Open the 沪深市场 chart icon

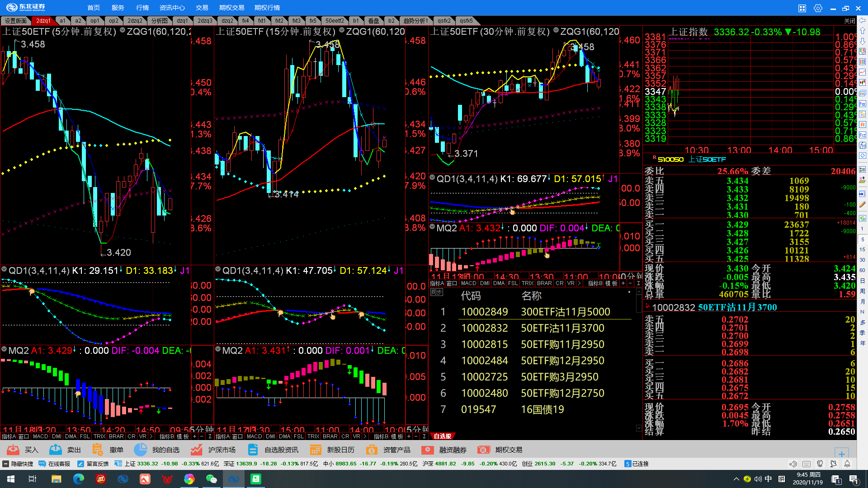coord(196,450)
